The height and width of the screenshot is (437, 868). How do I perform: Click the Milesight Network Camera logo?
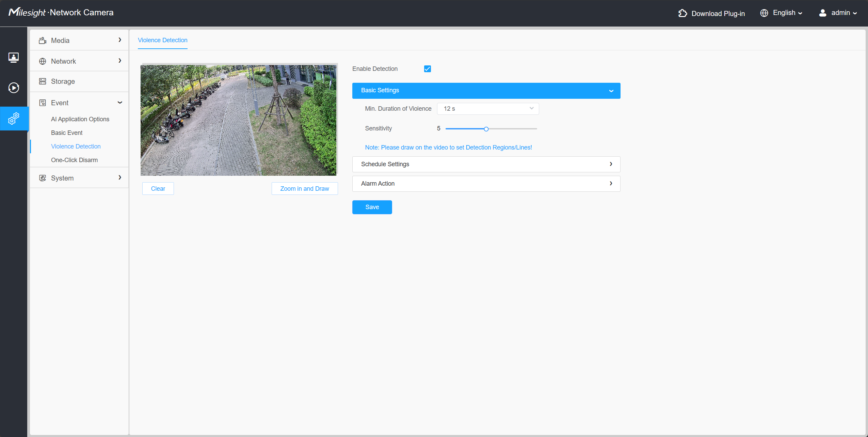[61, 13]
